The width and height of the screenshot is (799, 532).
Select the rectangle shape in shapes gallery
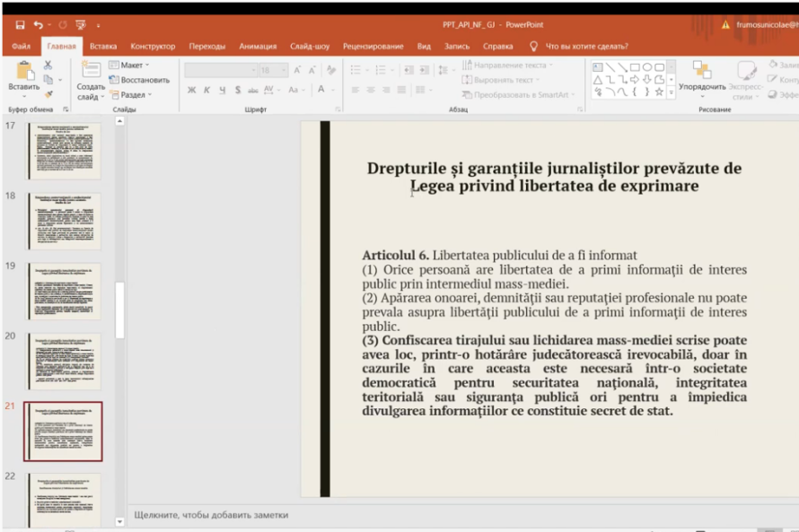tap(635, 66)
